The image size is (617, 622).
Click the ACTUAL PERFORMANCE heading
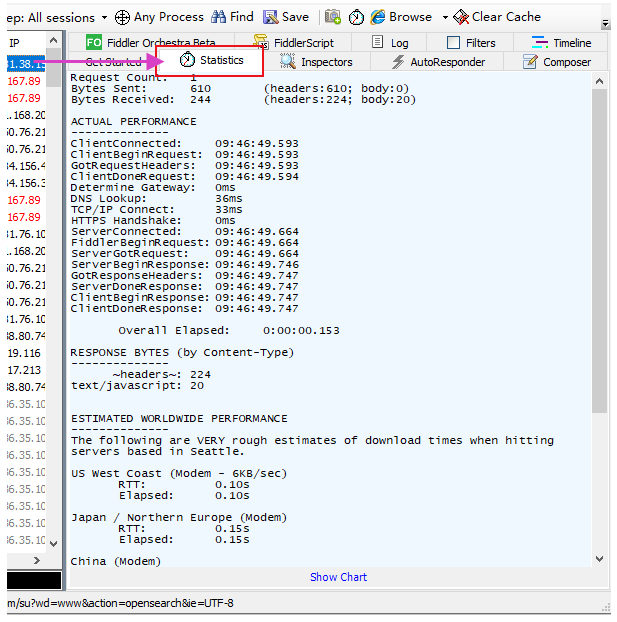point(134,121)
